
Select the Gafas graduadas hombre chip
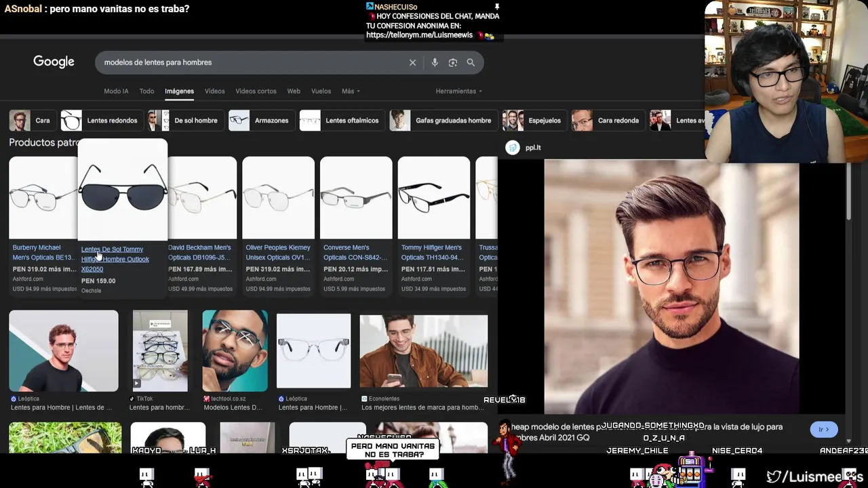tap(443, 121)
